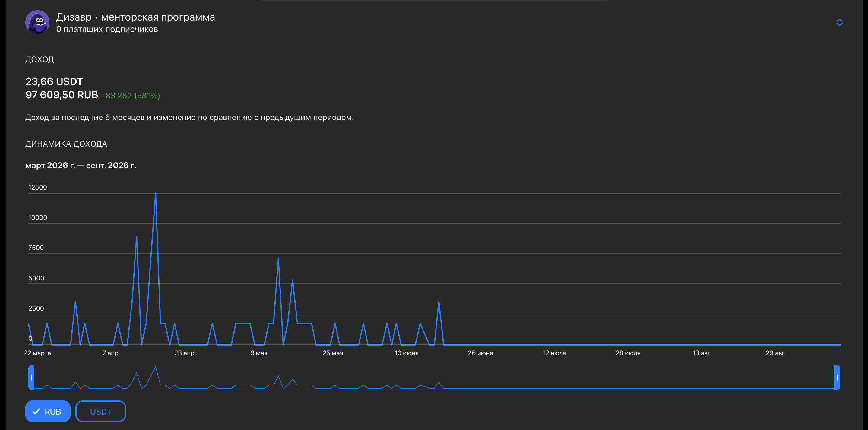The height and width of the screenshot is (430, 868).
Task: Click the 0 платящих подписчиков subtitle
Action: [x=107, y=29]
